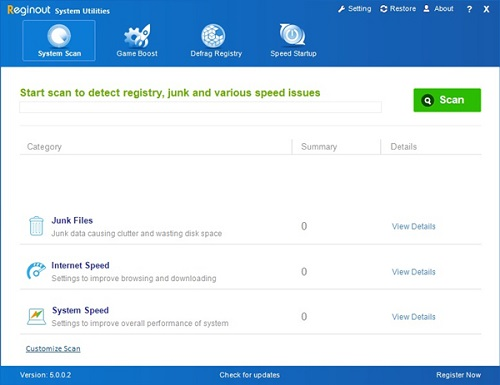500x385 pixels.
Task: Click the 'Start scan to detect' heading
Action: point(170,93)
